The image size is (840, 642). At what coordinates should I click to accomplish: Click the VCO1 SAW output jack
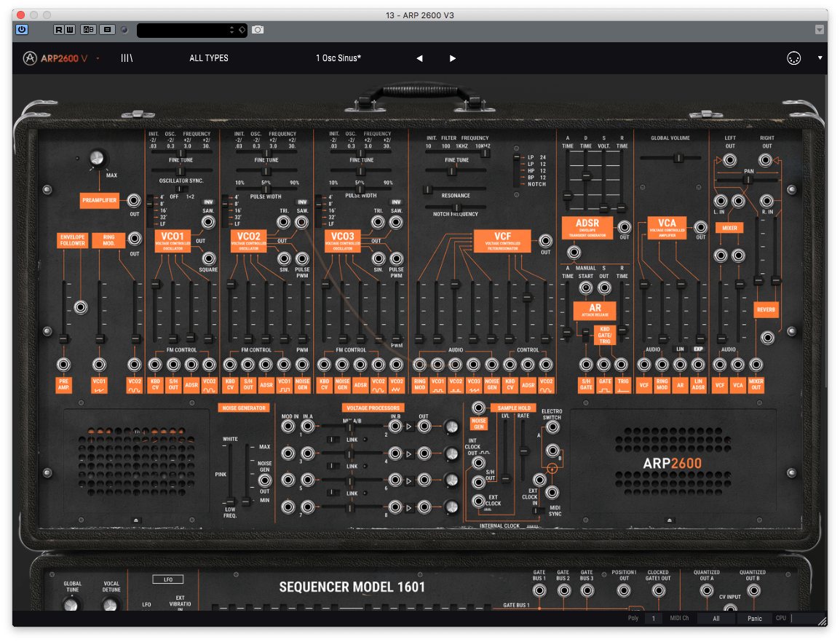(208, 221)
